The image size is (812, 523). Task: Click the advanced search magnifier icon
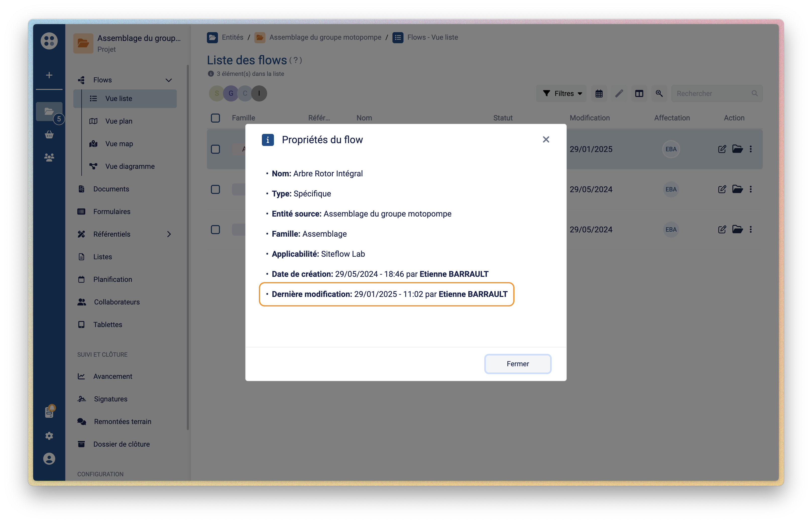coord(659,93)
